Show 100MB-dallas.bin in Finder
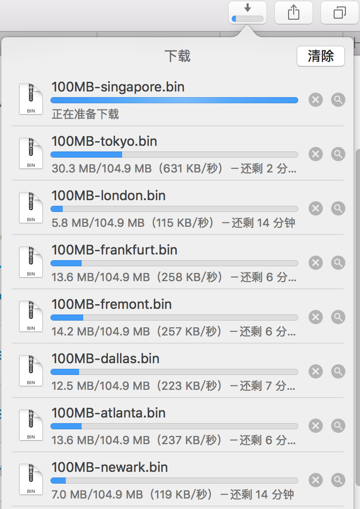Image resolution: width=360 pixels, height=509 pixels. (338, 371)
